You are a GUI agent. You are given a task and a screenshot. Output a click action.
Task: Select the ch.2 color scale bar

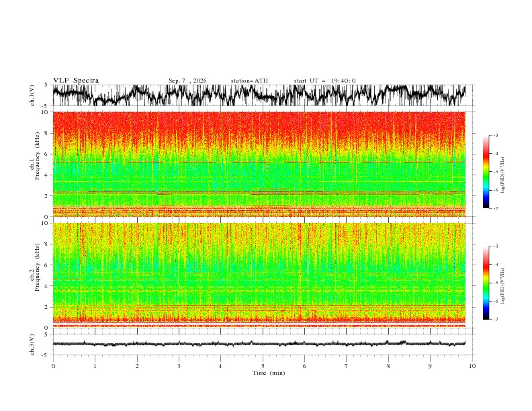486,283
